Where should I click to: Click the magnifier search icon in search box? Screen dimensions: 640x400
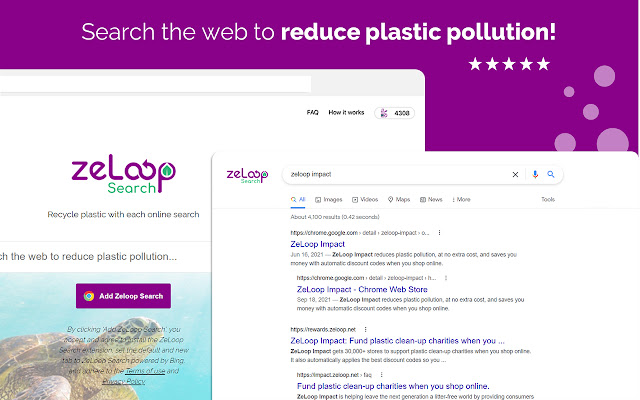tap(550, 174)
